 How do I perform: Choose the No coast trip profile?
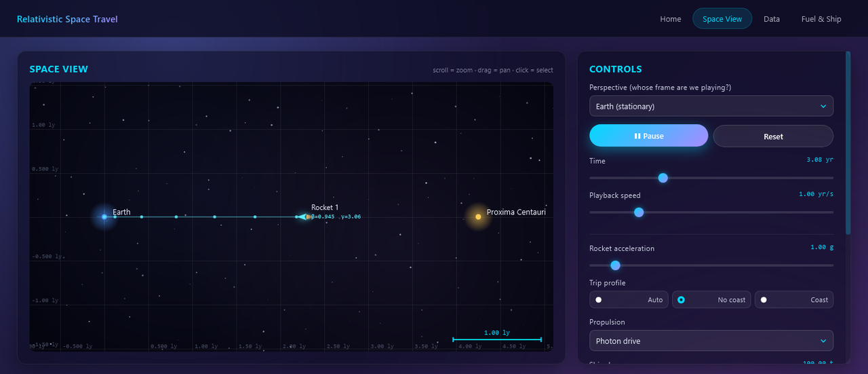pos(712,299)
